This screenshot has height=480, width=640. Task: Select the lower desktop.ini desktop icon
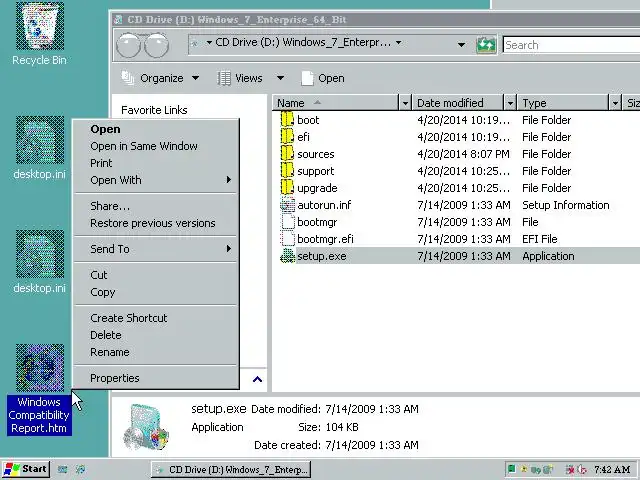point(40,254)
